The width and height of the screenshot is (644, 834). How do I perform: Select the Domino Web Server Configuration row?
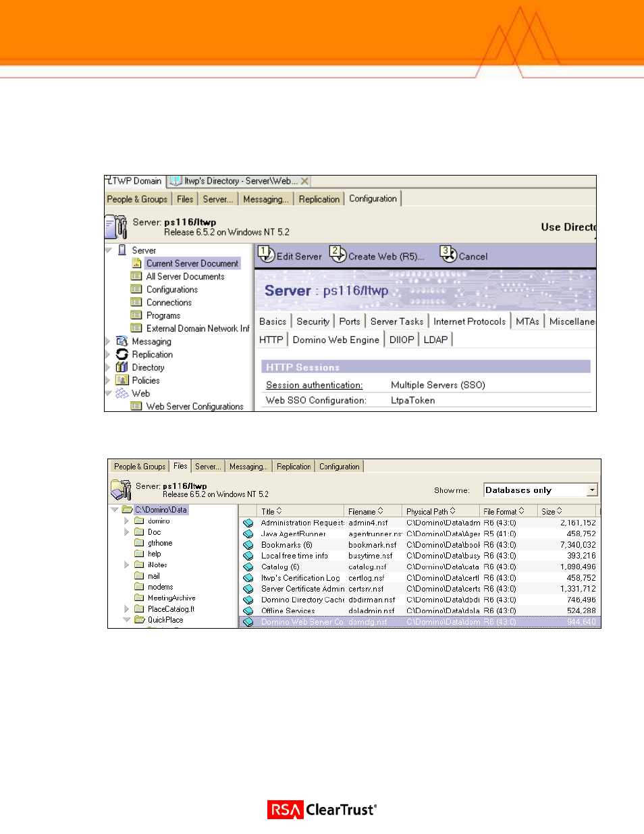coord(419,622)
